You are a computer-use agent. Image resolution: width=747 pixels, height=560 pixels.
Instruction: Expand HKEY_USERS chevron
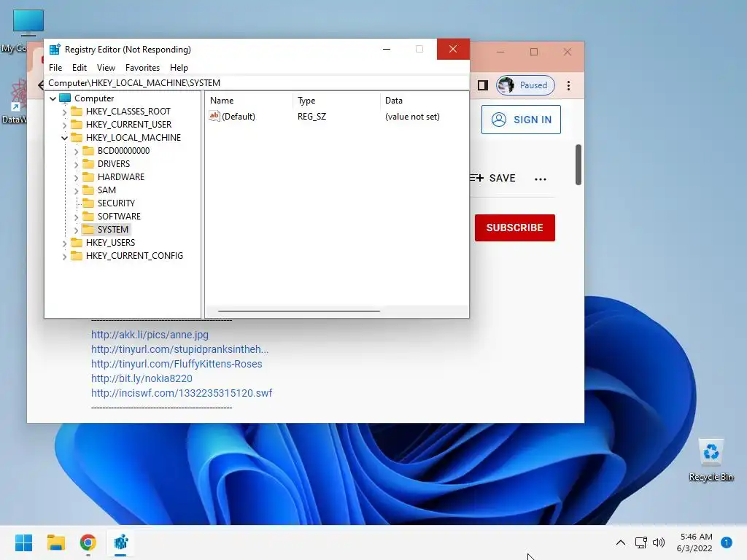64,243
